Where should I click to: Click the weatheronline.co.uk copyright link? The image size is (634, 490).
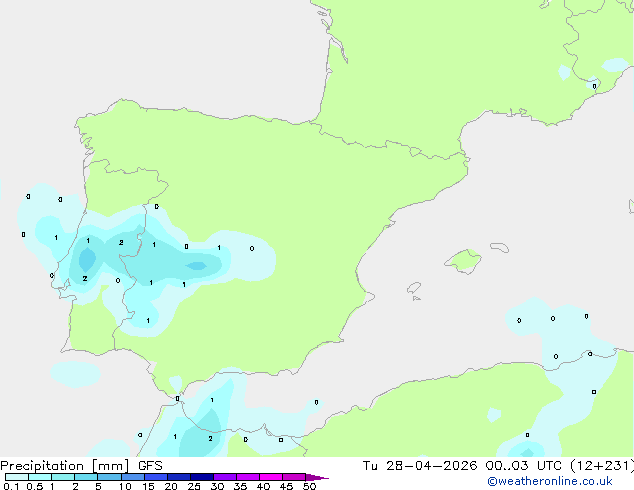point(550,481)
